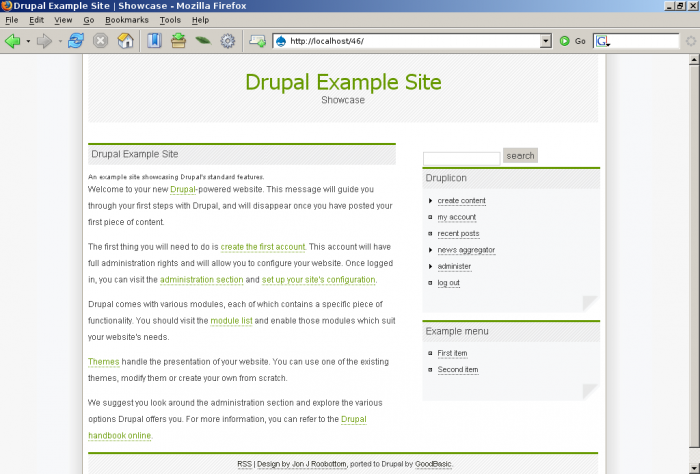
Task: Click the Stop loading icon
Action: (100, 41)
